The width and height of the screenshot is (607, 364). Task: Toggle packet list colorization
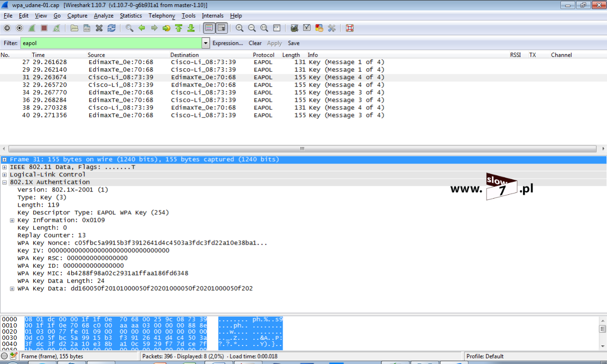click(x=209, y=28)
